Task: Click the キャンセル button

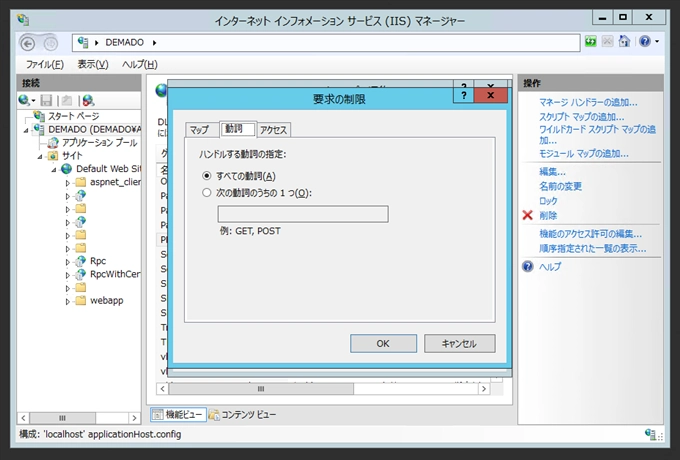Action: click(x=459, y=343)
